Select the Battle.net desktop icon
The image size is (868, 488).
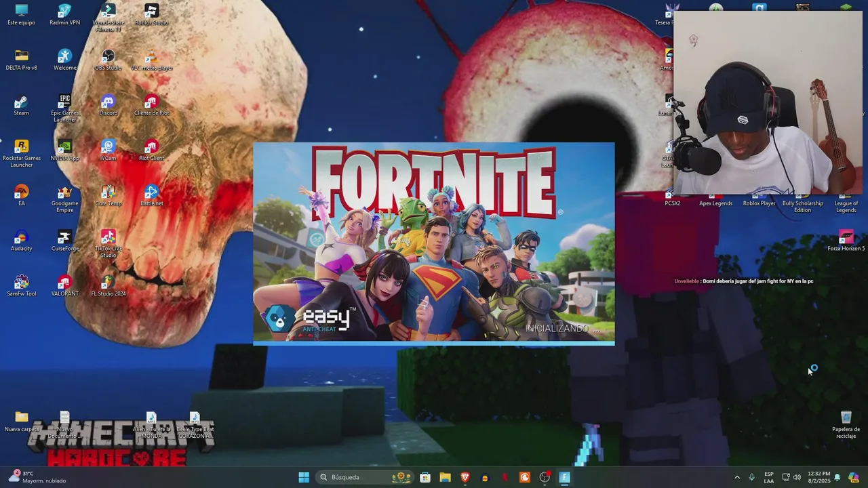tap(151, 195)
